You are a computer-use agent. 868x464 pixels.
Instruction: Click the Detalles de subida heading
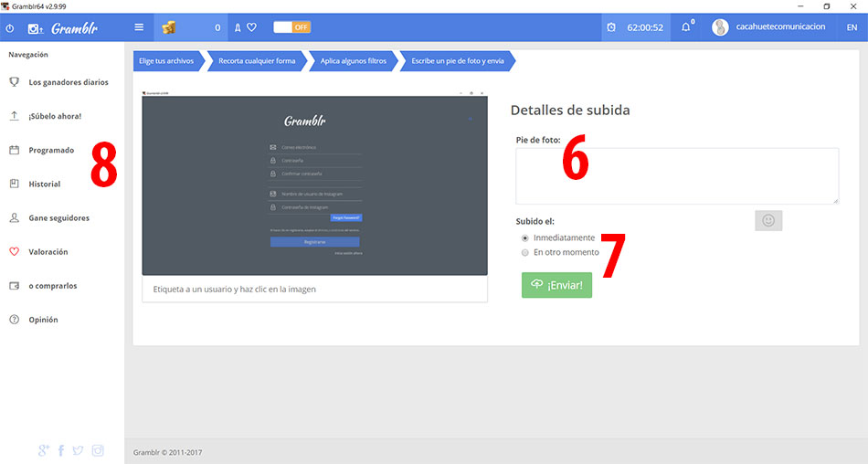[x=570, y=110]
